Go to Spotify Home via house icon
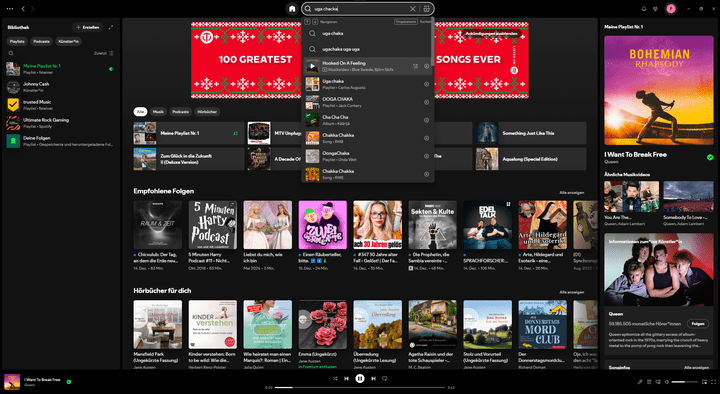The image size is (720, 394). 292,9
